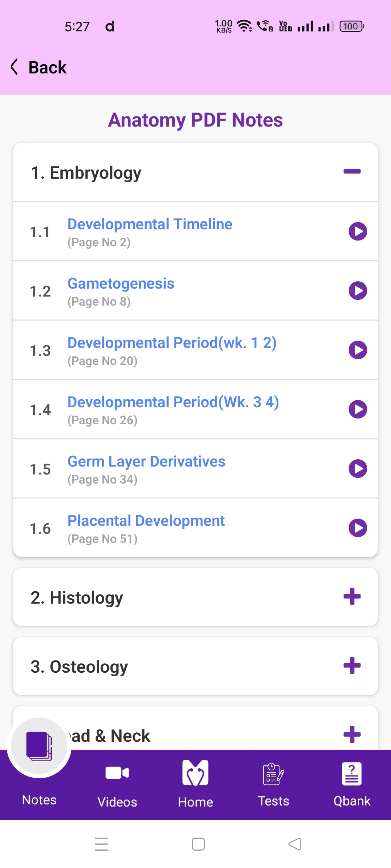Tap the Qbank question document icon

coord(352,774)
